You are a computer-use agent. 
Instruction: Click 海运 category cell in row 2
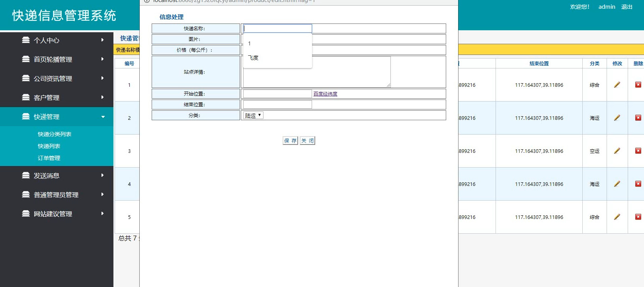click(595, 118)
